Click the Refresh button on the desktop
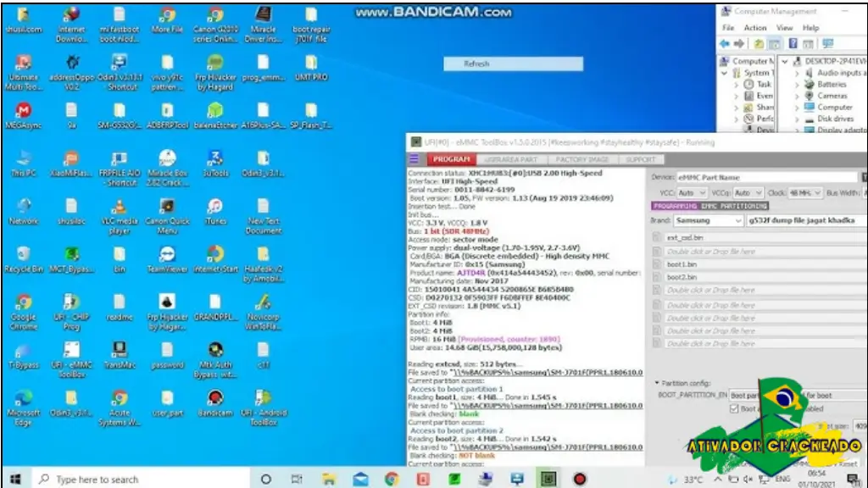Image resolution: width=868 pixels, height=488 pixels. pos(513,64)
